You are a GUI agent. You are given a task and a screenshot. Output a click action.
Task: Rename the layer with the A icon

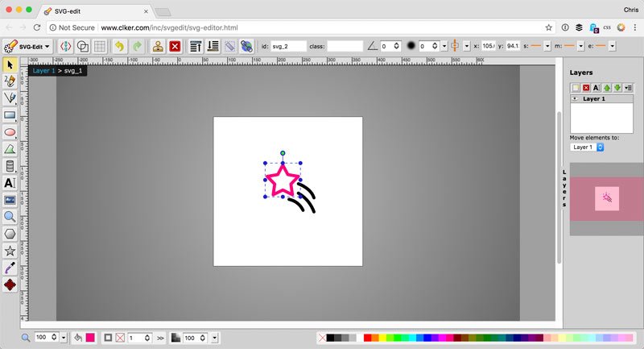click(x=597, y=88)
